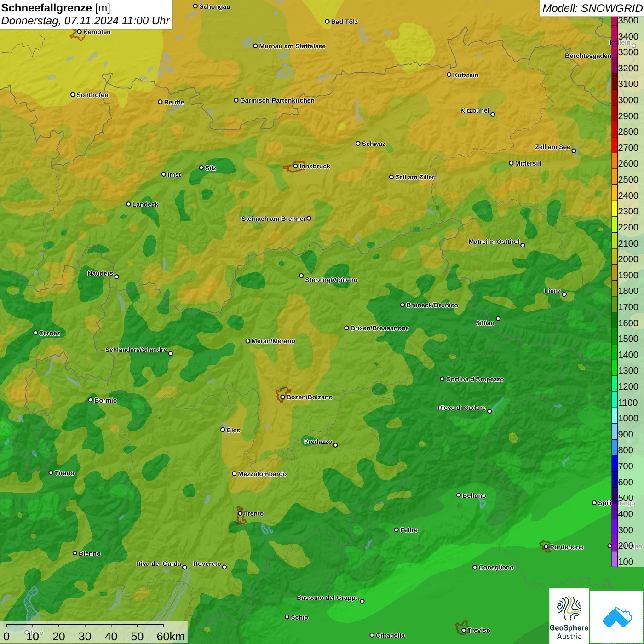Select the 2300 m yellow legend swatch
The height and width of the screenshot is (644, 644).
coord(615,209)
